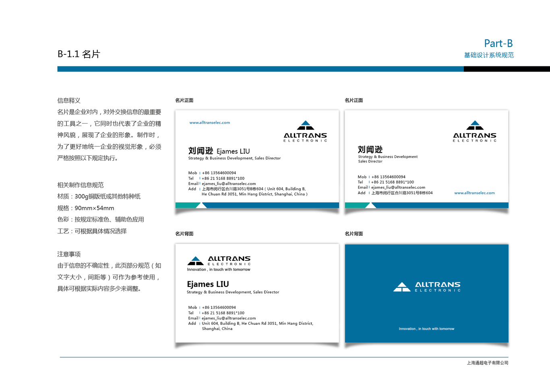Select the line "工艺：可根据具体情况选择"
The width and height of the screenshot is (550, 392).
point(92,231)
